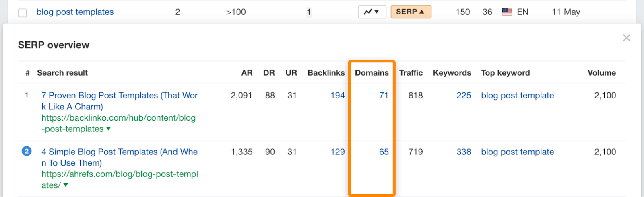Click the US flag icon
The image size is (644, 197).
tap(507, 12)
